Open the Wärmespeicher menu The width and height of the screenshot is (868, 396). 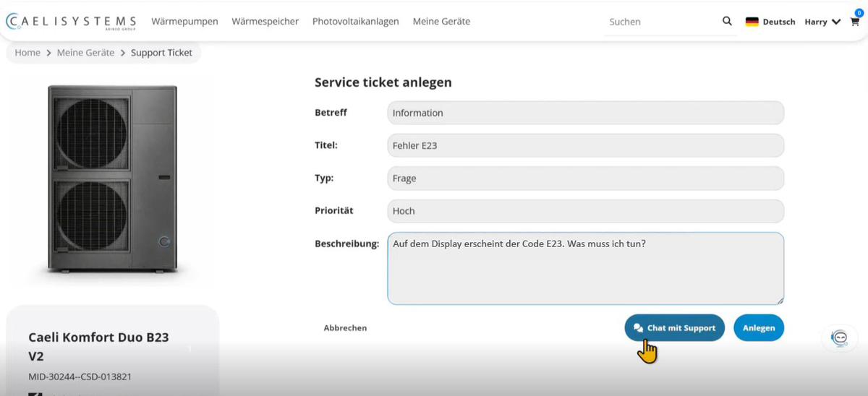265,22
